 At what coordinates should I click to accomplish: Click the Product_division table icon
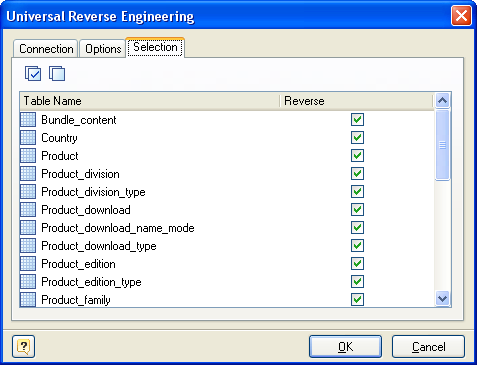[28, 174]
